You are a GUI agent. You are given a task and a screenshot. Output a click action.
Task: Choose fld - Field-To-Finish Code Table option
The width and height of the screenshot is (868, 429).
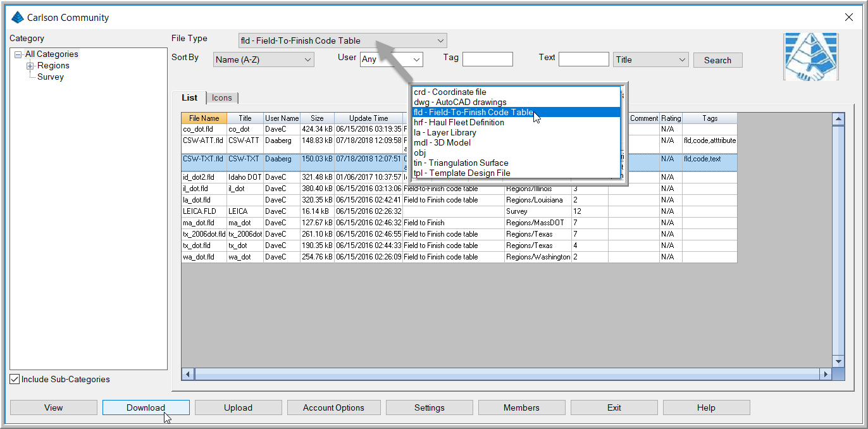(x=516, y=113)
